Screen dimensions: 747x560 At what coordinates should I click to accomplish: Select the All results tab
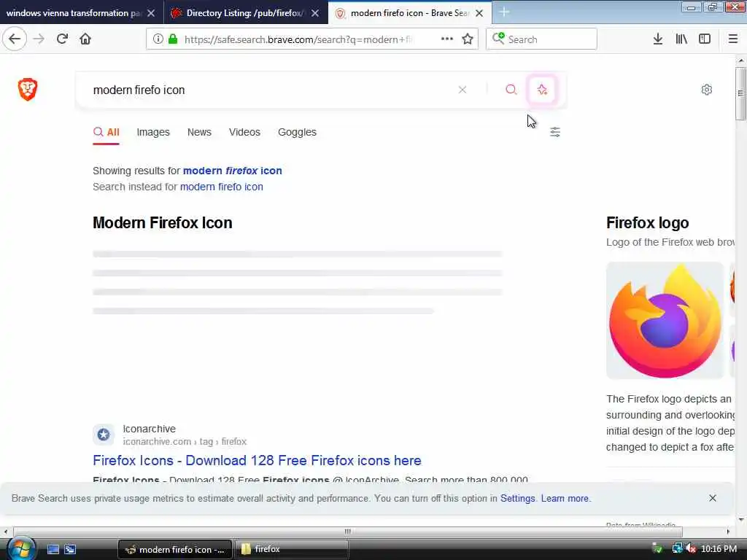click(x=107, y=132)
